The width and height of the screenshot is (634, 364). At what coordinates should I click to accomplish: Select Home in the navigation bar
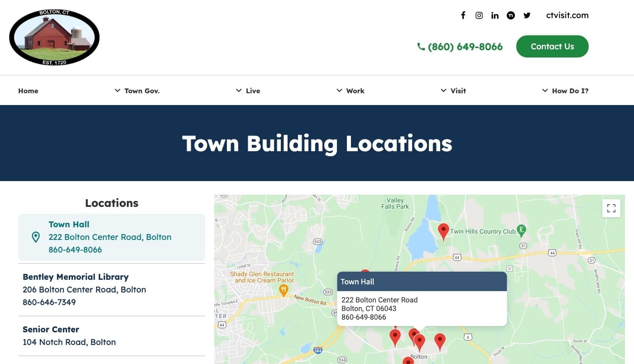click(28, 91)
